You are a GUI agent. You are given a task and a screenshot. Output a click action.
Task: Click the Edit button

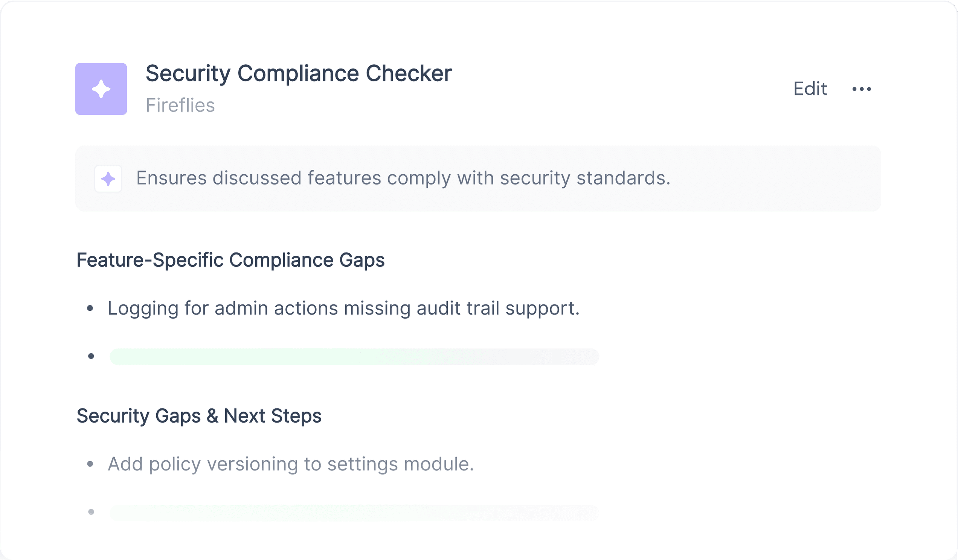point(810,89)
